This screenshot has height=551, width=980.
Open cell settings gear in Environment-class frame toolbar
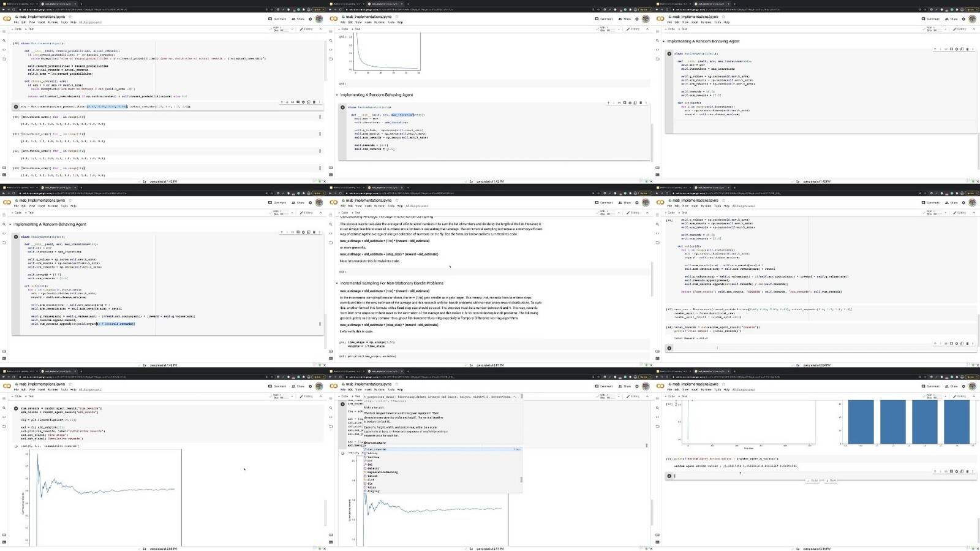click(303, 102)
